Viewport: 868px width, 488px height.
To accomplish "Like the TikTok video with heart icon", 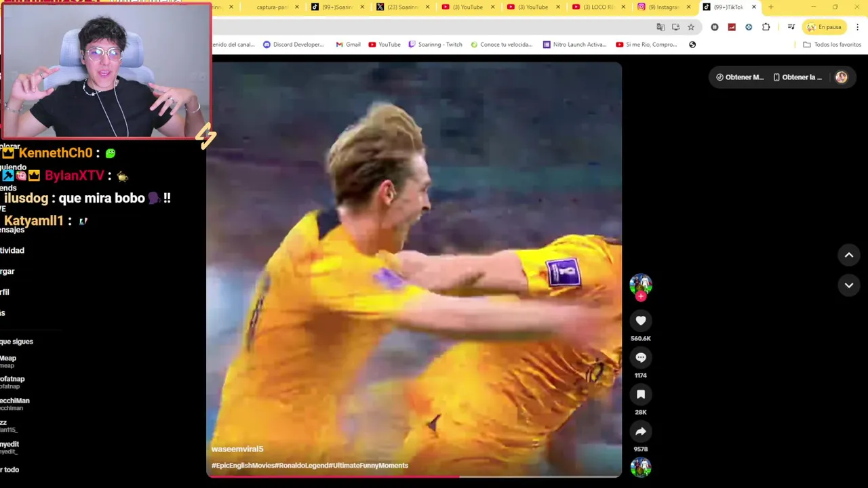I will (641, 321).
